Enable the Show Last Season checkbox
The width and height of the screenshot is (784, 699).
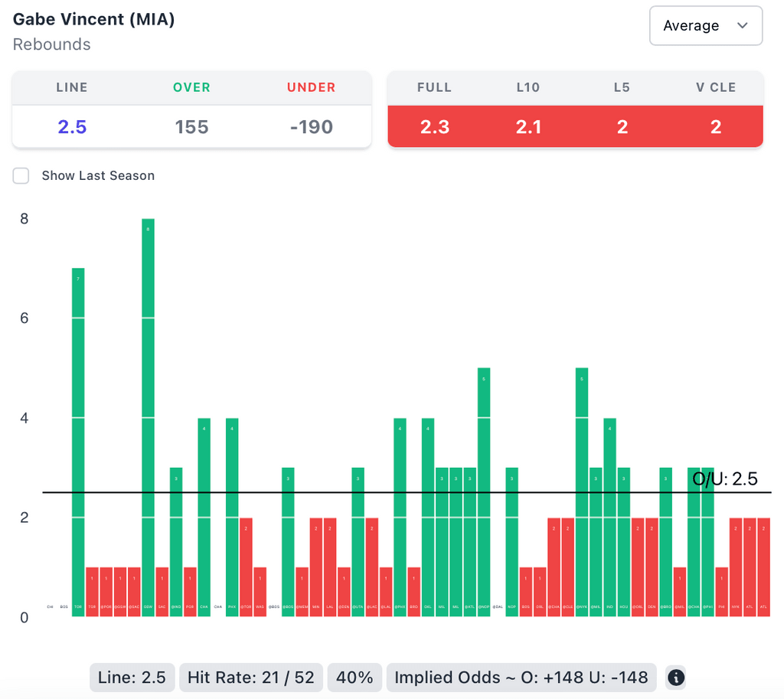tap(21, 176)
